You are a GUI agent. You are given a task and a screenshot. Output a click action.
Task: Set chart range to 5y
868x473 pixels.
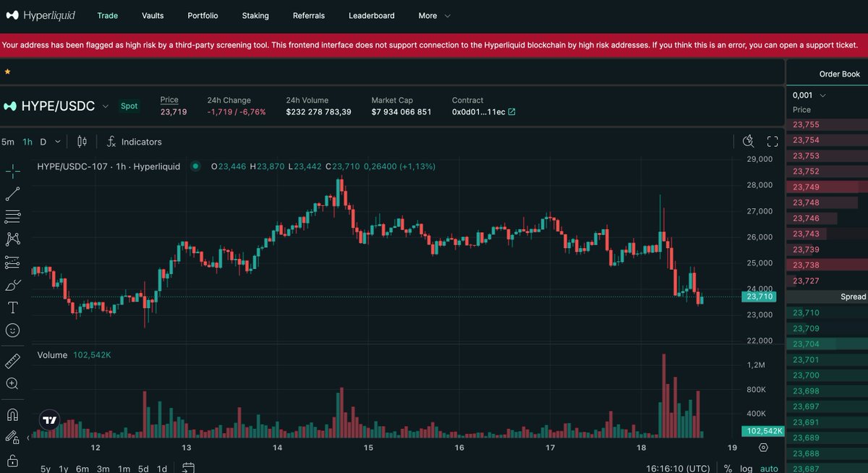[x=46, y=469]
